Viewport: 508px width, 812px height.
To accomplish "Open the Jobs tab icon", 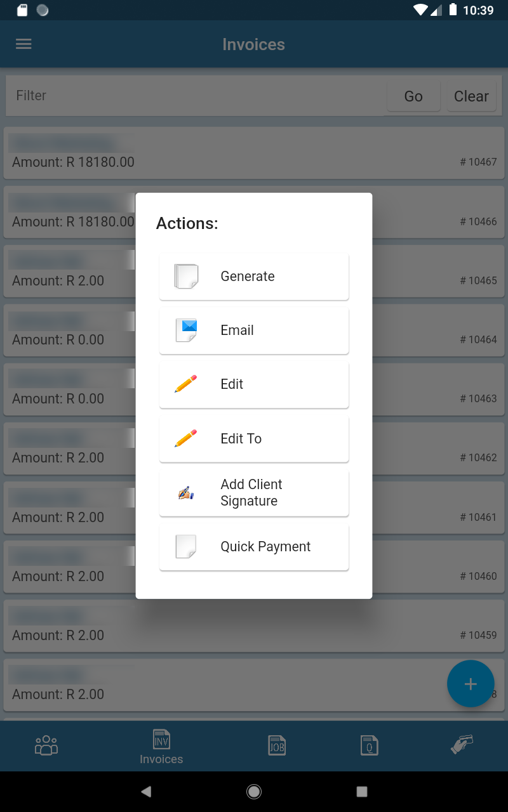I will [277, 745].
